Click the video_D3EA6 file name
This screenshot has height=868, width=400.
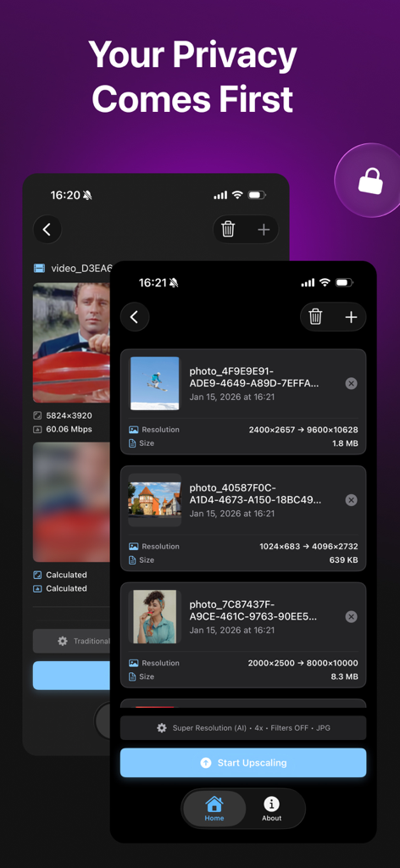point(82,269)
